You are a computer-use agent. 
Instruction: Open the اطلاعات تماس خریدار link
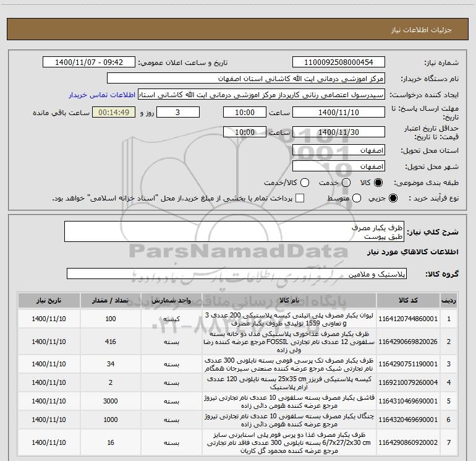point(102,95)
